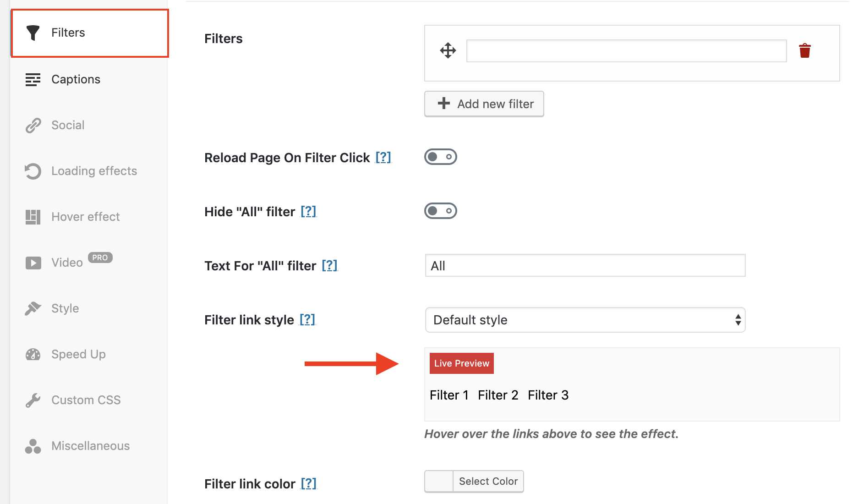Viewport: 864px width, 504px height.
Task: Click the Add new filter button
Action: 484,104
